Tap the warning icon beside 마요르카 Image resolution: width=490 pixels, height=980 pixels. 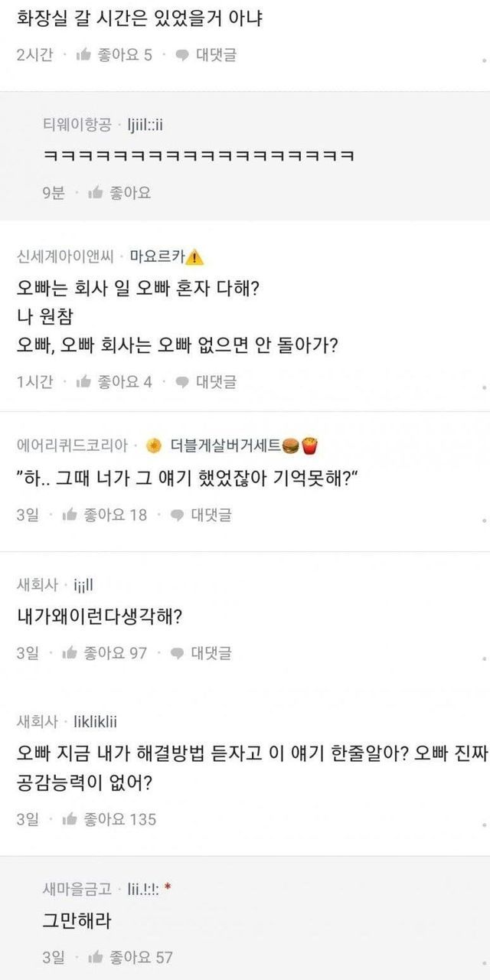point(195,256)
